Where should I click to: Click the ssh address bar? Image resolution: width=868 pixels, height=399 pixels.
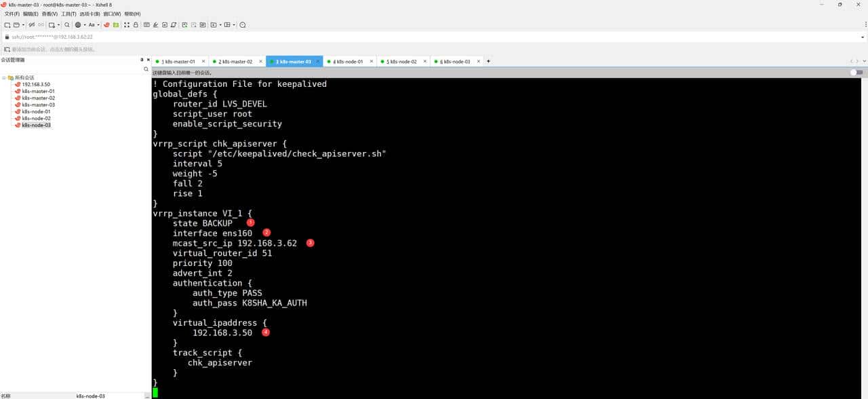(x=68, y=37)
